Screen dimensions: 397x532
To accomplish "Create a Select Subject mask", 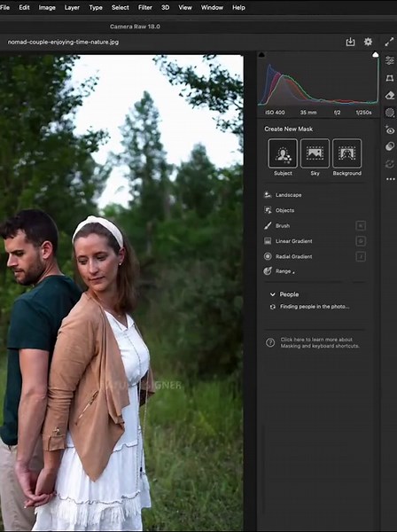I will point(283,153).
